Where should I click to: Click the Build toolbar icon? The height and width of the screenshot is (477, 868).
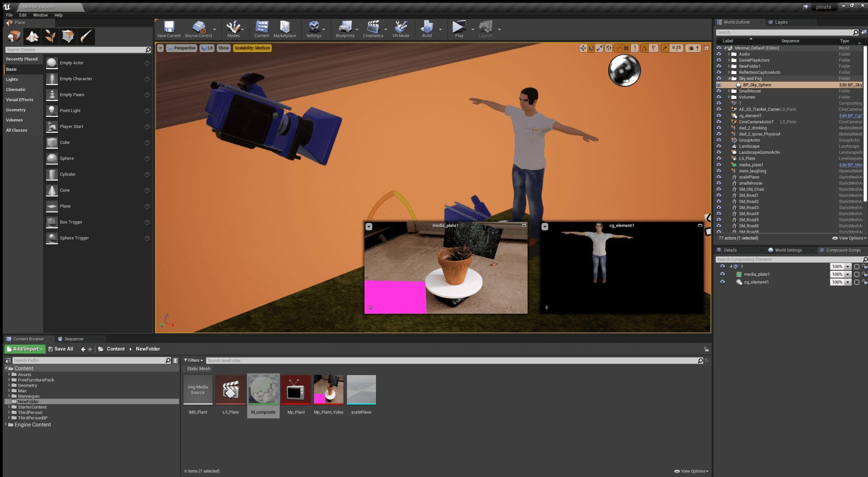coord(427,29)
